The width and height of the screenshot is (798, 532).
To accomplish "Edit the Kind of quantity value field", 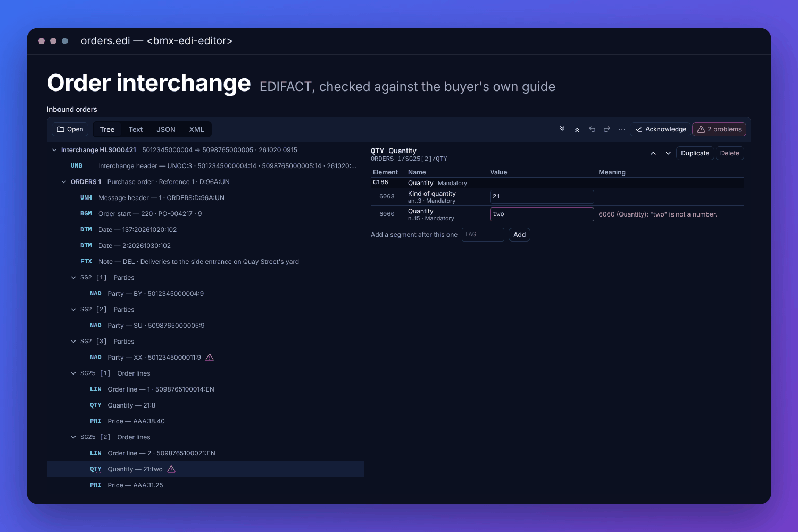I will pos(542,197).
